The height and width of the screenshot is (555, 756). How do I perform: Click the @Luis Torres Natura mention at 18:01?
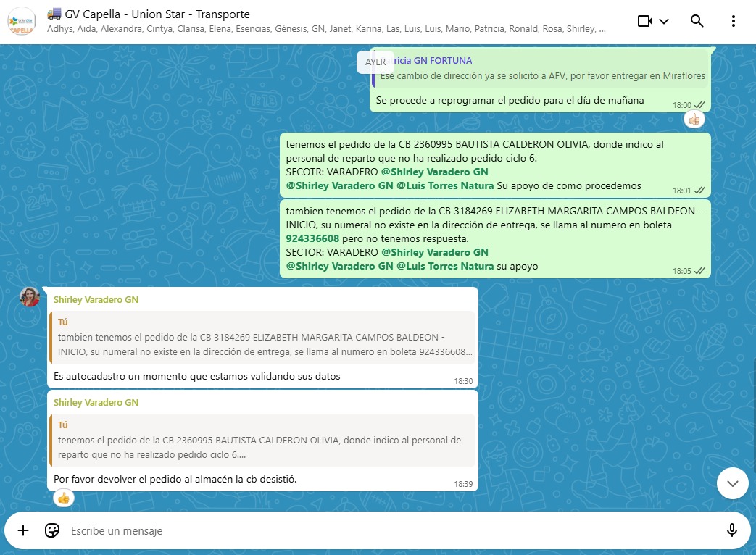tap(445, 185)
